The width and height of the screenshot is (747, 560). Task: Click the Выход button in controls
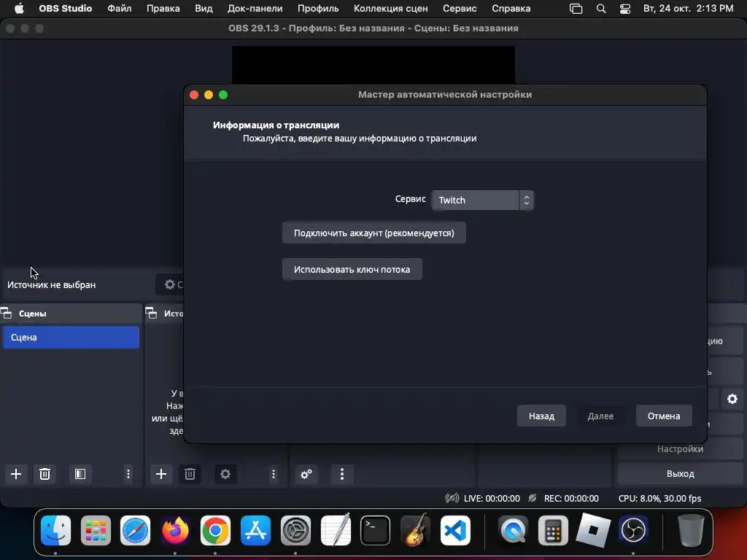click(x=681, y=474)
